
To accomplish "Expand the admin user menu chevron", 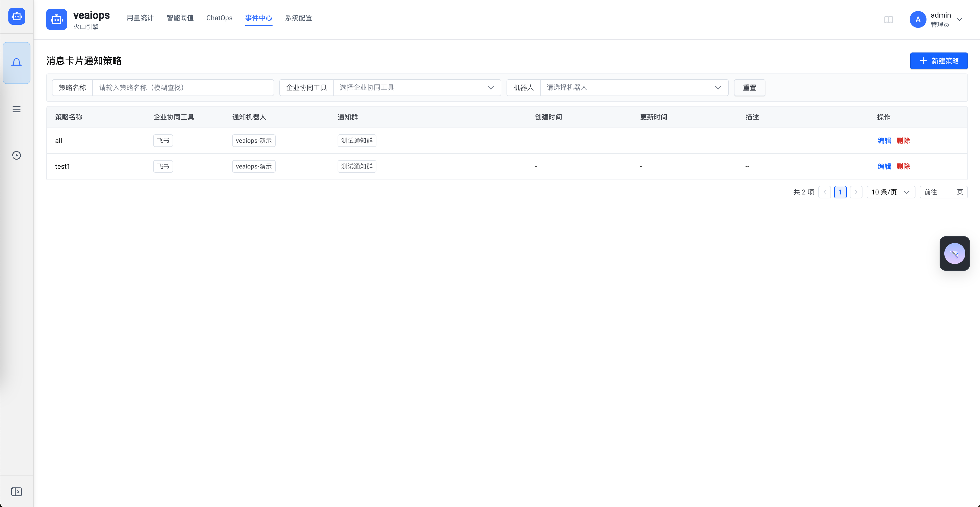I will pos(960,20).
